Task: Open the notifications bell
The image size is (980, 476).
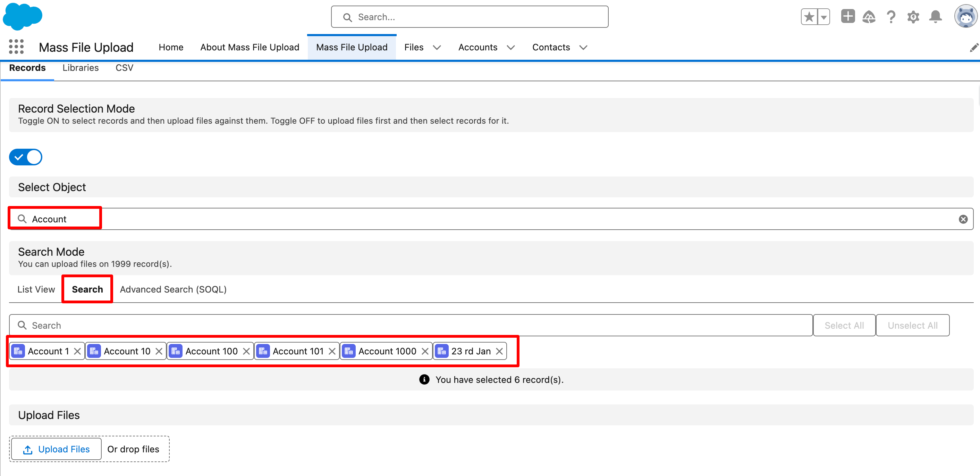Action: [936, 17]
